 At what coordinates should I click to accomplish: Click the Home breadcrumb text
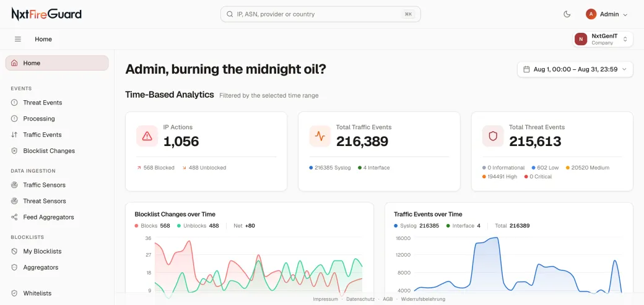click(x=43, y=40)
